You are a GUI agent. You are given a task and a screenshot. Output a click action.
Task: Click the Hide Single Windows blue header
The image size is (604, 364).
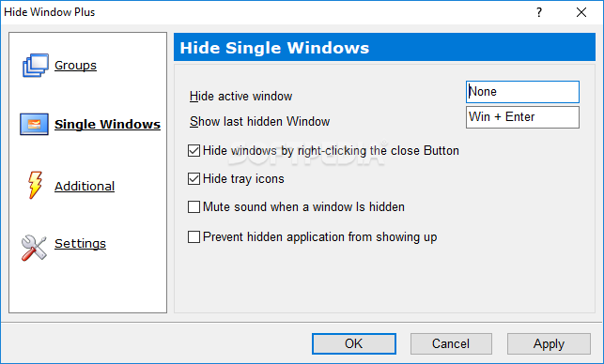[x=384, y=47]
